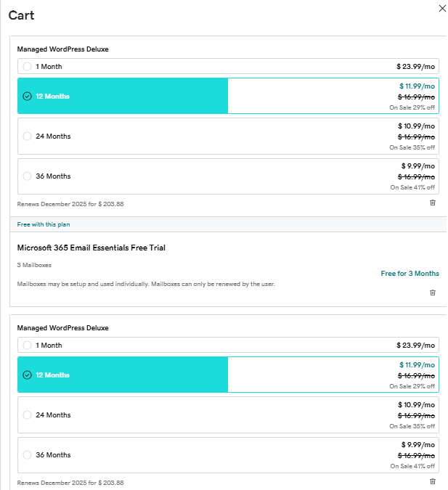The image size is (448, 490).
Task: Choose 24 Months radio in second Managed WordPress Deluxe
Action: (27, 415)
